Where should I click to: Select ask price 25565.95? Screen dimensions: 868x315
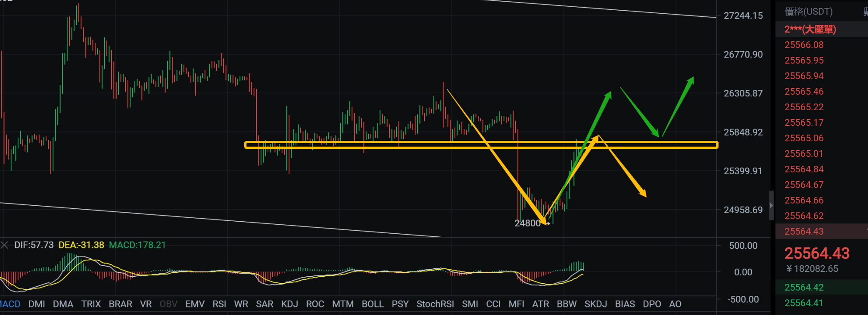coord(804,60)
